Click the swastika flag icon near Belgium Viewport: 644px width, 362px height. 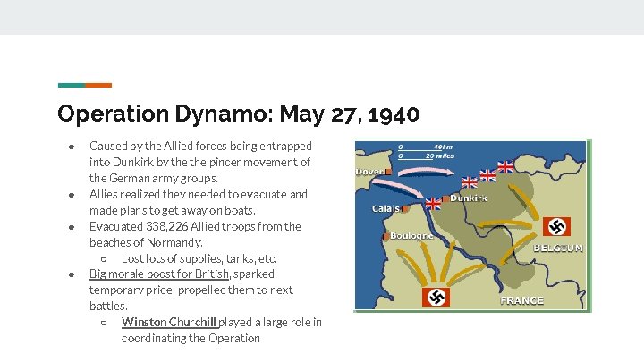coord(556,226)
